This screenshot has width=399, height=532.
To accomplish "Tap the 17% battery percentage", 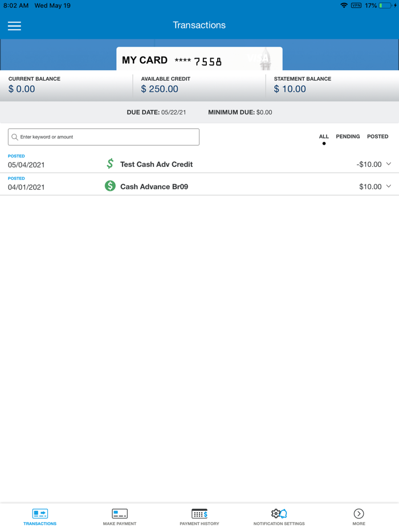I will pyautogui.click(x=371, y=6).
